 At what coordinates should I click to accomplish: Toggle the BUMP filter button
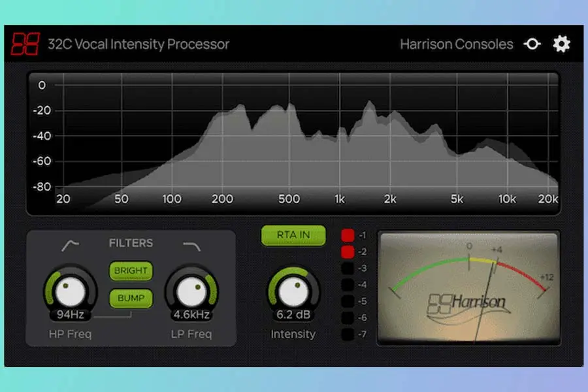(131, 298)
